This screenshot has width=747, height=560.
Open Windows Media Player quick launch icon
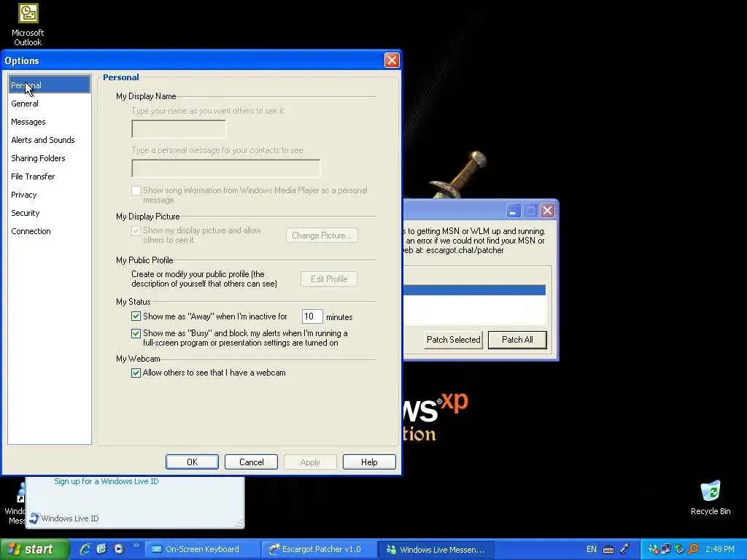pyautogui.click(x=119, y=549)
